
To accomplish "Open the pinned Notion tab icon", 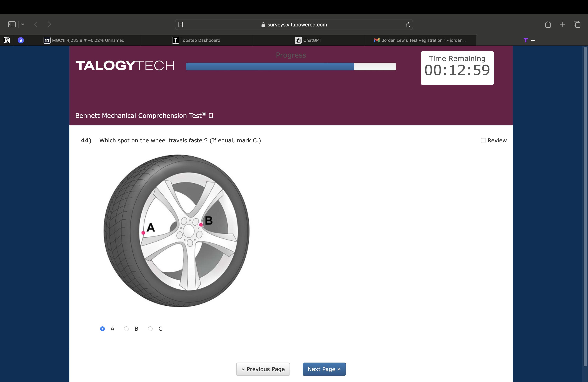I will click(7, 40).
